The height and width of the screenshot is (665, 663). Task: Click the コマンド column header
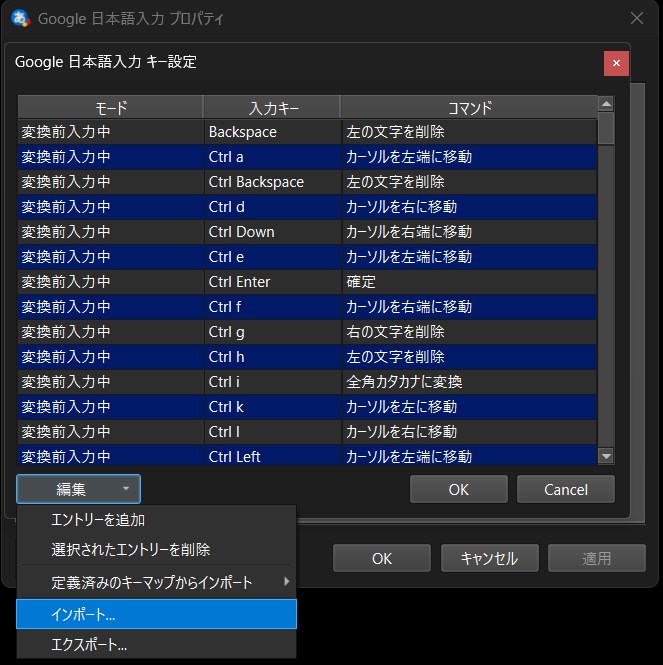click(x=468, y=107)
